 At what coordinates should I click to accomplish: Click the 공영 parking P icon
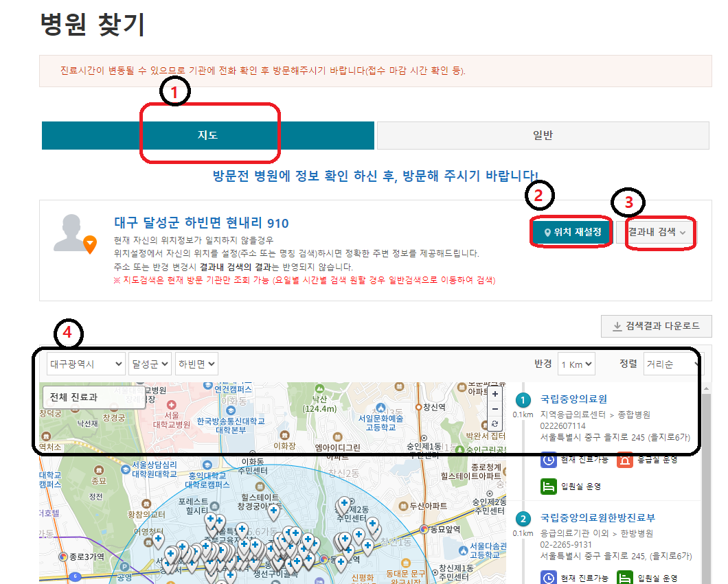click(x=124, y=567)
